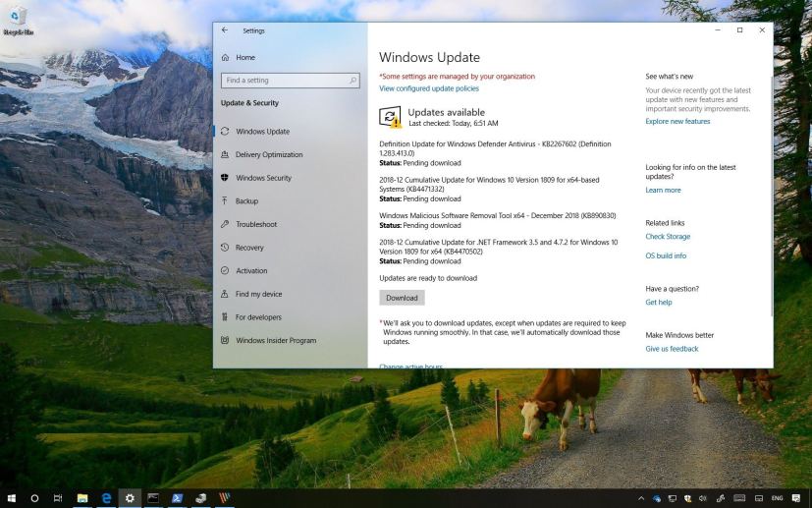Image resolution: width=812 pixels, height=508 pixels.
Task: Click 'Last checked: Today, 6:51 AM' text
Action: (453, 124)
